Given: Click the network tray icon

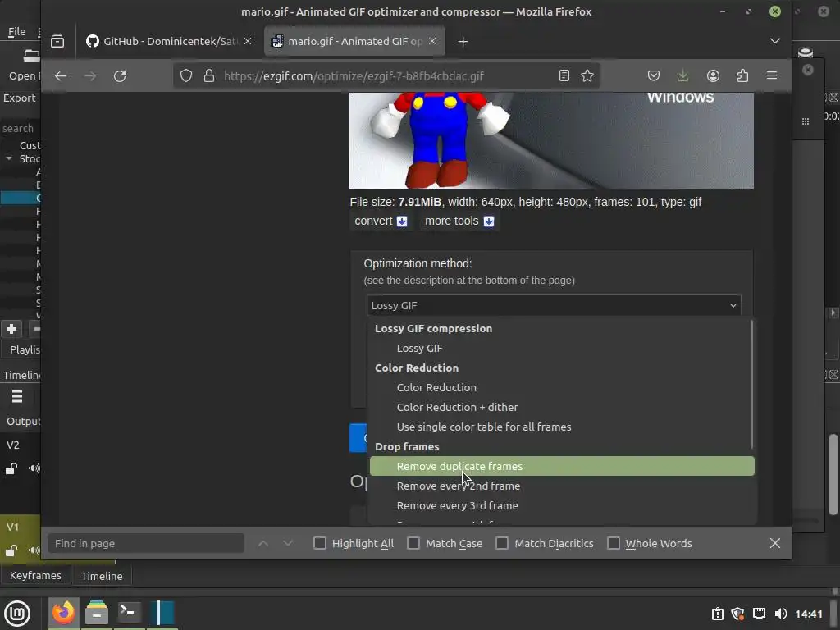Looking at the screenshot, I should pyautogui.click(x=759, y=614).
